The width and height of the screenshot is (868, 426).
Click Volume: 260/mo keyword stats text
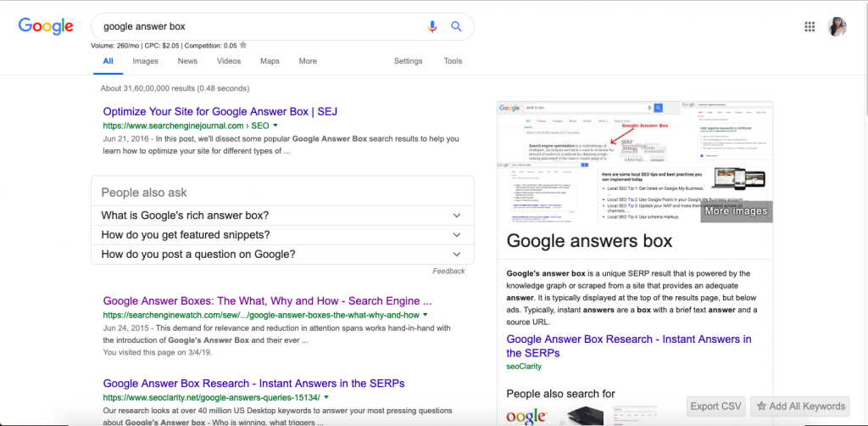point(116,46)
